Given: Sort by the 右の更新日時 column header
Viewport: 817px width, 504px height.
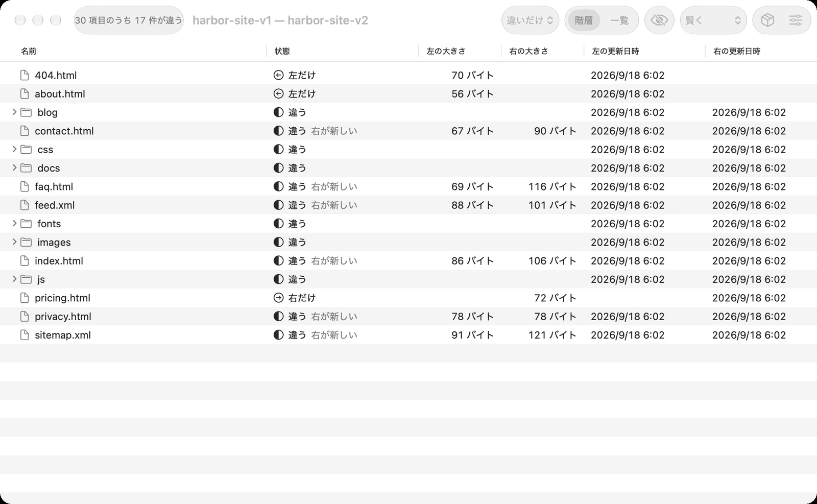Looking at the screenshot, I should [x=737, y=51].
